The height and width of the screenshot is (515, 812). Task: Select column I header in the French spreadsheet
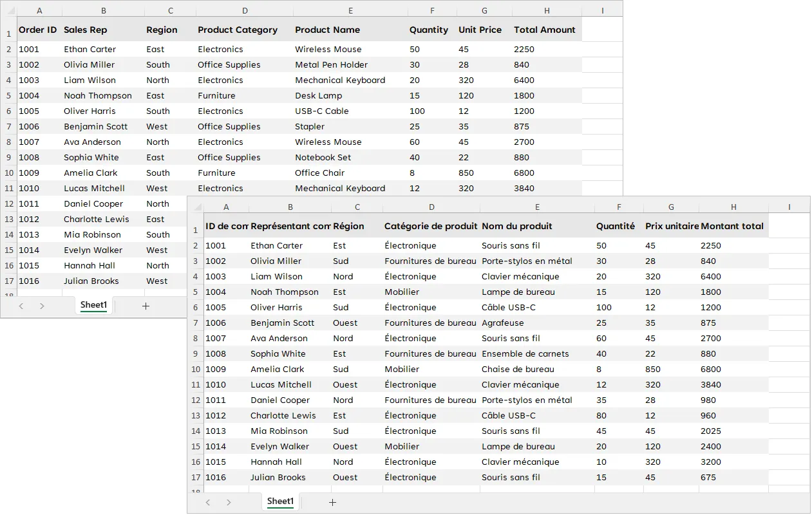point(789,207)
